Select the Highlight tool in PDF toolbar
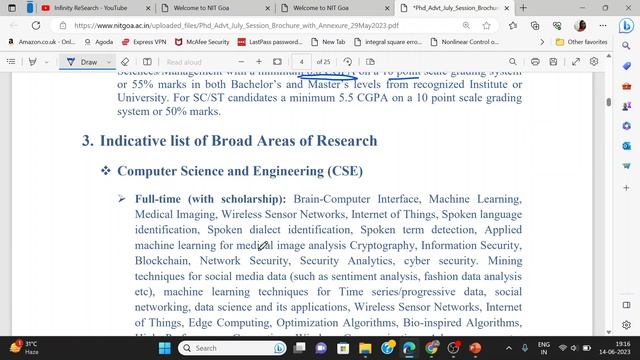Viewport: 640px width, 360px height. (x=33, y=62)
